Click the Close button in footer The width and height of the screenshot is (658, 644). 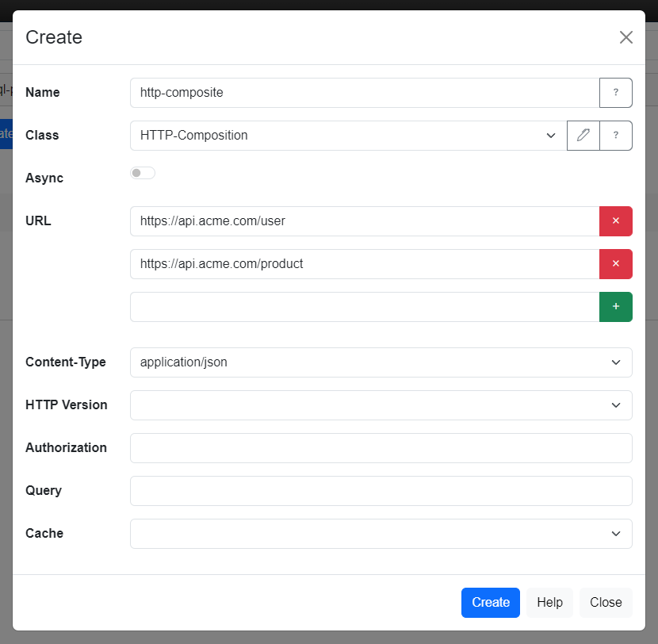pyautogui.click(x=606, y=603)
